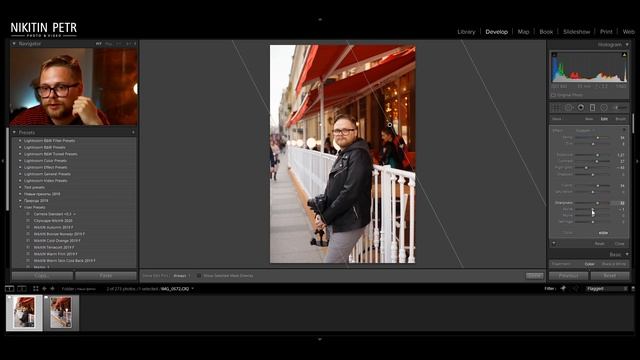Click the left panel scrollbar

pyautogui.click(x=7, y=169)
